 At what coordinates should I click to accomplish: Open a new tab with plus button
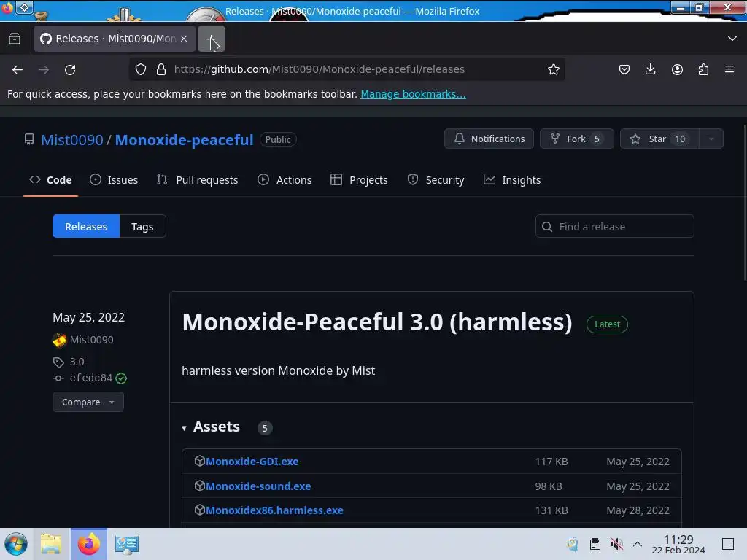(x=211, y=39)
